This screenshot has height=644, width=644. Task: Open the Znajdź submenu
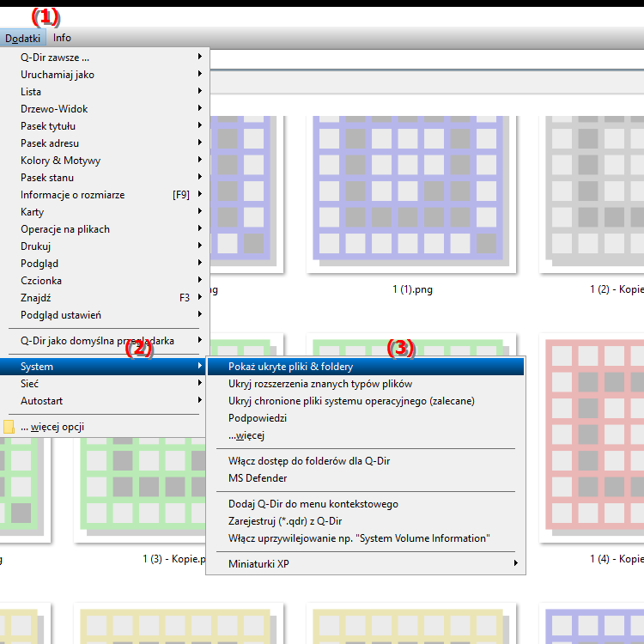click(105, 298)
